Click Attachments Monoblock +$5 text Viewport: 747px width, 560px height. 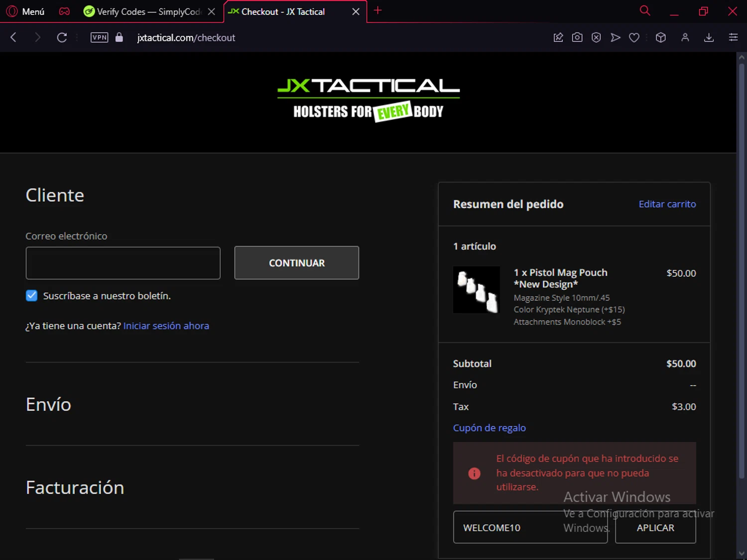click(x=567, y=322)
